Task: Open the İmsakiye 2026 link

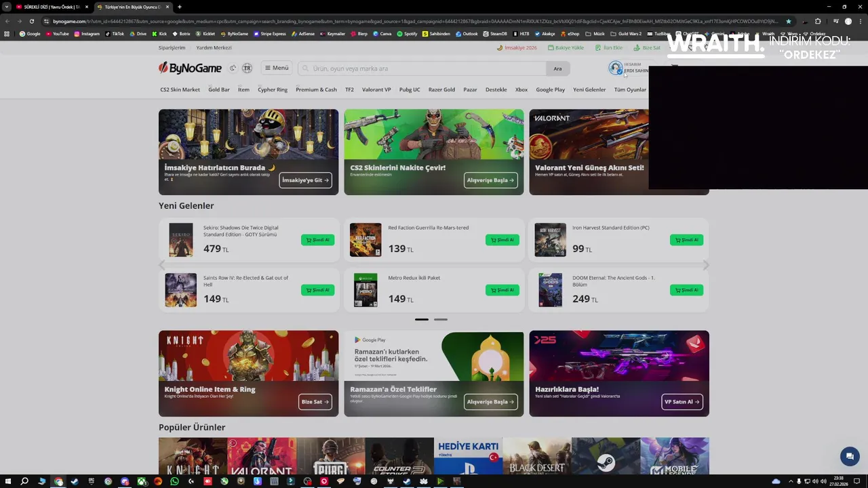Action: point(517,47)
